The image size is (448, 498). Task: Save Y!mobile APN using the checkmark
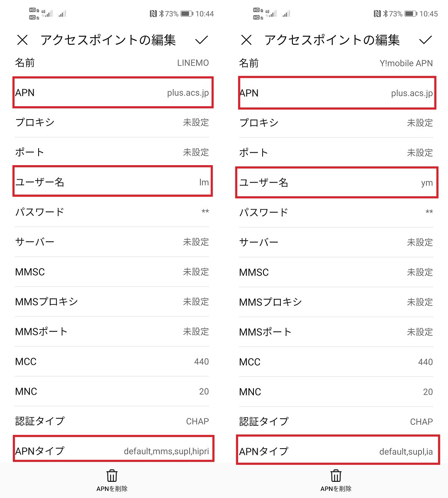[425, 40]
